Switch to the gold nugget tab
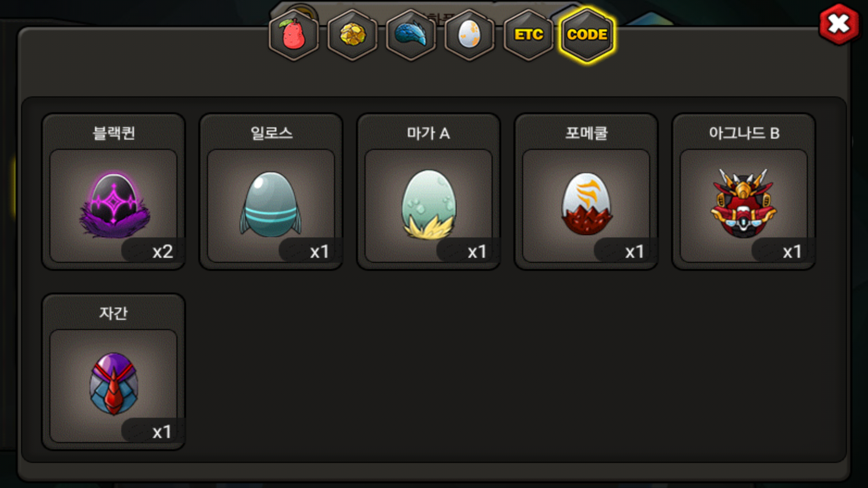Image resolution: width=868 pixels, height=488 pixels. pos(352,35)
